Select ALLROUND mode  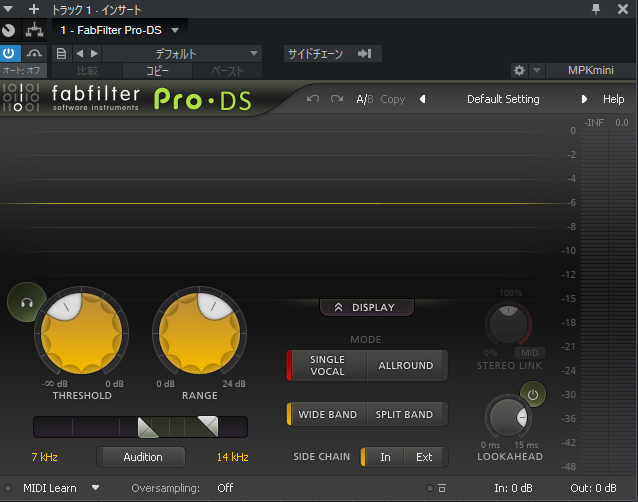click(x=406, y=365)
